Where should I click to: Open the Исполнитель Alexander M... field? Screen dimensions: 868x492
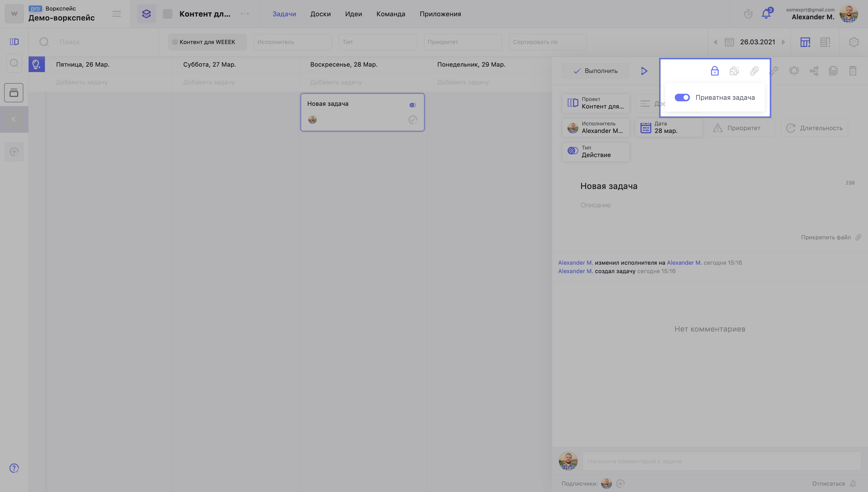point(596,128)
